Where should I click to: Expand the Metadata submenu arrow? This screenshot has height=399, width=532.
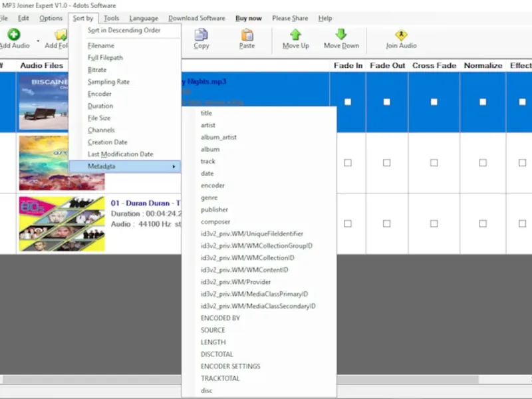(174, 166)
